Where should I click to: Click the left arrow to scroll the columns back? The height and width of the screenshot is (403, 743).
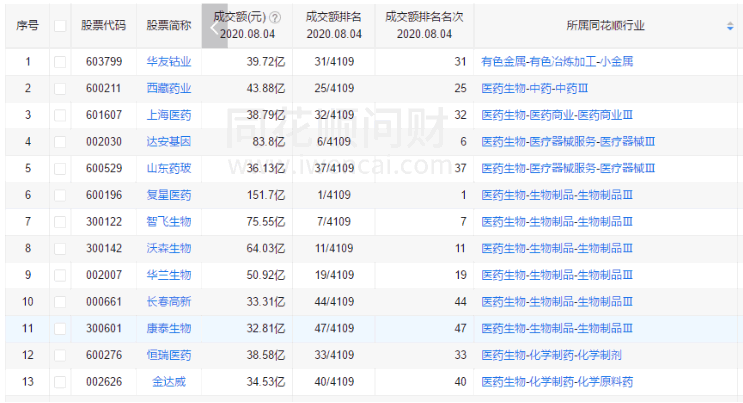[214, 26]
